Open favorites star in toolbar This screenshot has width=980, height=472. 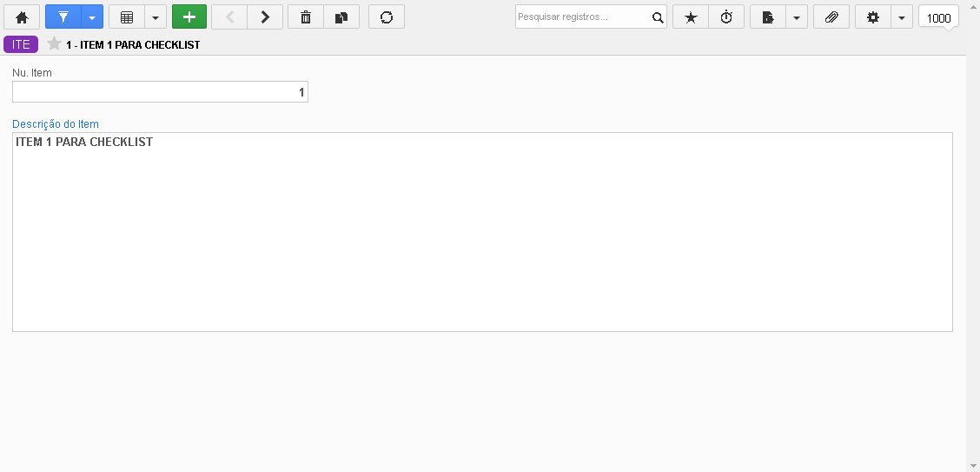pos(691,17)
